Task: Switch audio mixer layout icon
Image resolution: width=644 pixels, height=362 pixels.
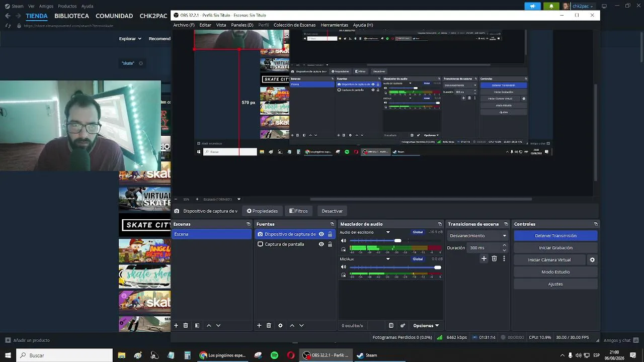Action: coord(391,325)
